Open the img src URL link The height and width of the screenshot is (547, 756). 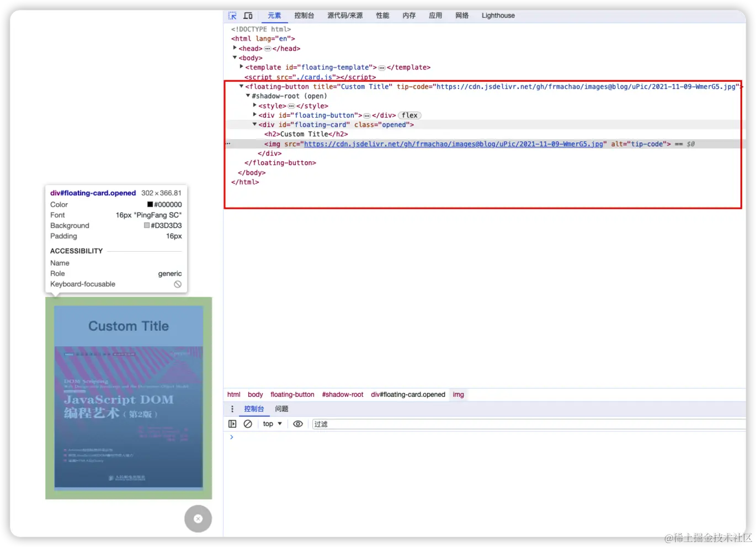(453, 144)
